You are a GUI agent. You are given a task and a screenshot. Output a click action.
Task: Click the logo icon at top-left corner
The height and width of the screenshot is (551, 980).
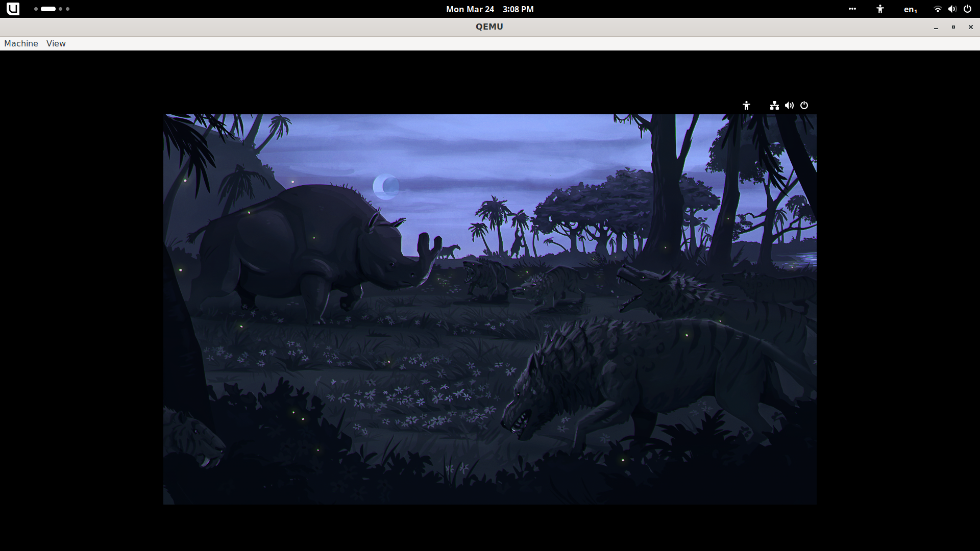tap(13, 9)
